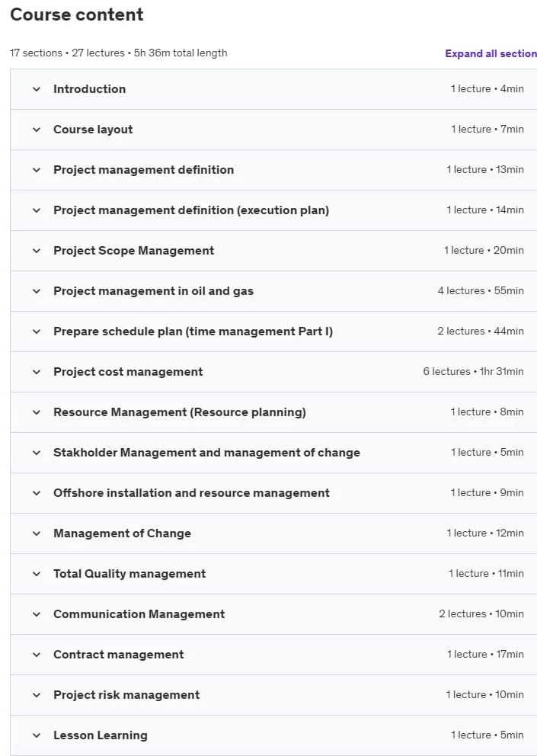Viewport: 537px width, 756px height.
Task: Expand the Introduction section chevron
Action: pyautogui.click(x=37, y=89)
